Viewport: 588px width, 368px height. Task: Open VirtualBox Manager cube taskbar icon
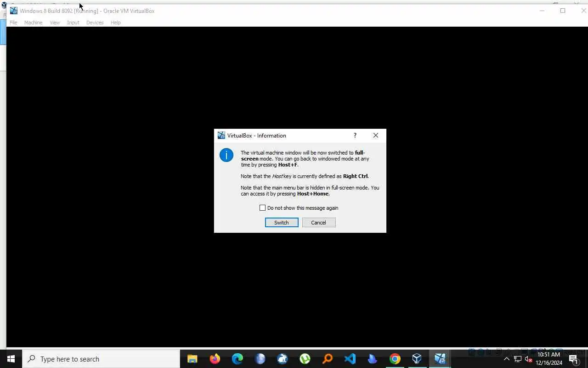(417, 359)
